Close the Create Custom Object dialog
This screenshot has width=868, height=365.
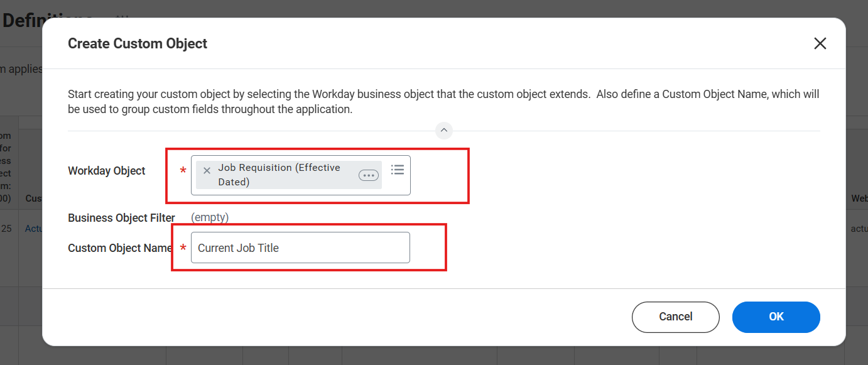click(x=820, y=43)
